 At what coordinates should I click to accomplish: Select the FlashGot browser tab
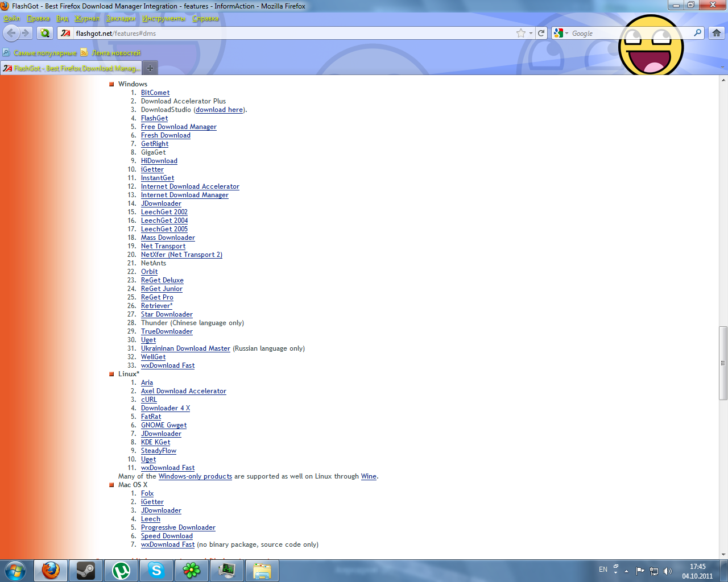click(x=71, y=68)
